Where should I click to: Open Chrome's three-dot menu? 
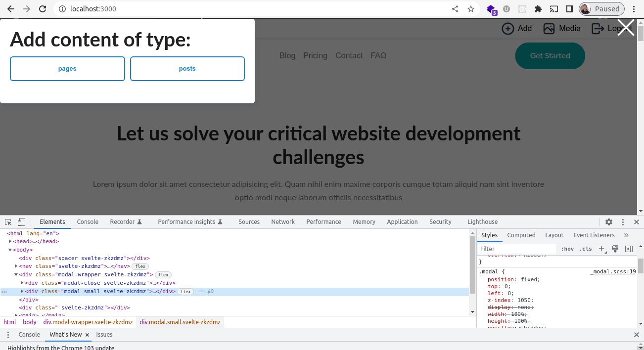click(634, 9)
